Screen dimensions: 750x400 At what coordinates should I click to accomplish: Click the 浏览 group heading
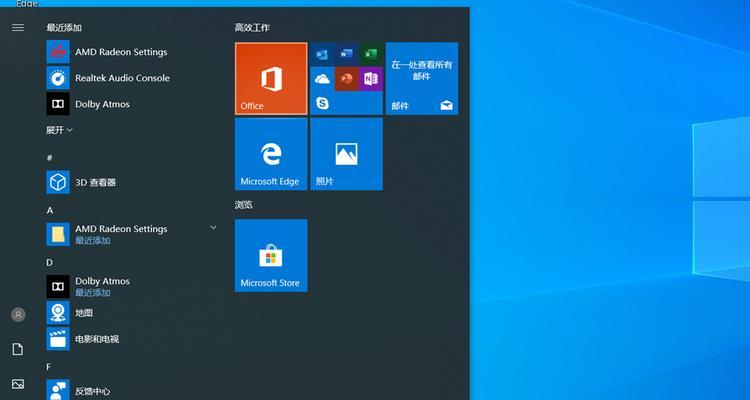click(x=243, y=205)
